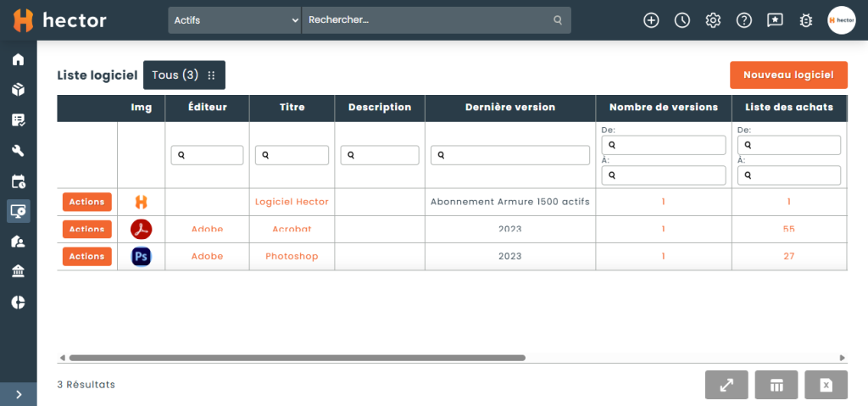Viewport: 868px width, 406px height.
Task: Click the Excel export icon button
Action: point(826,385)
